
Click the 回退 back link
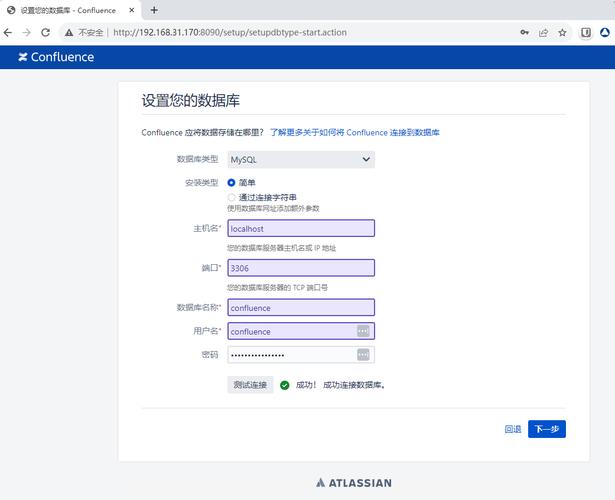pos(513,429)
